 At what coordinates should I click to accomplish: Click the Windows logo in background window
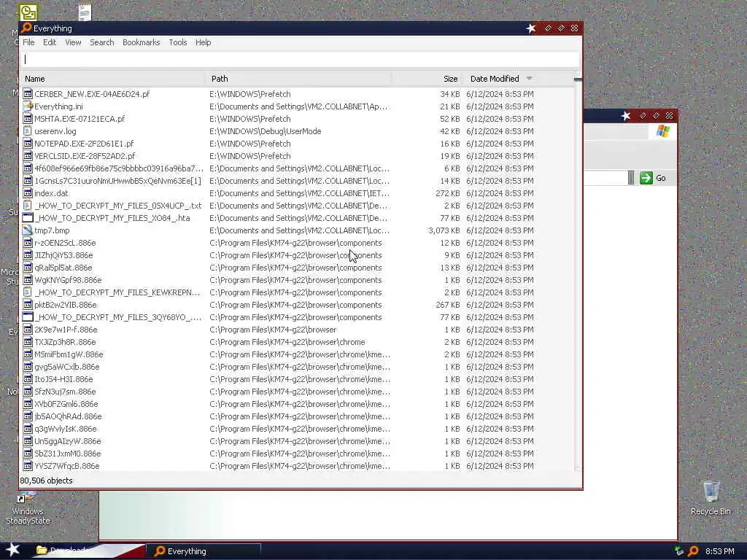click(663, 131)
